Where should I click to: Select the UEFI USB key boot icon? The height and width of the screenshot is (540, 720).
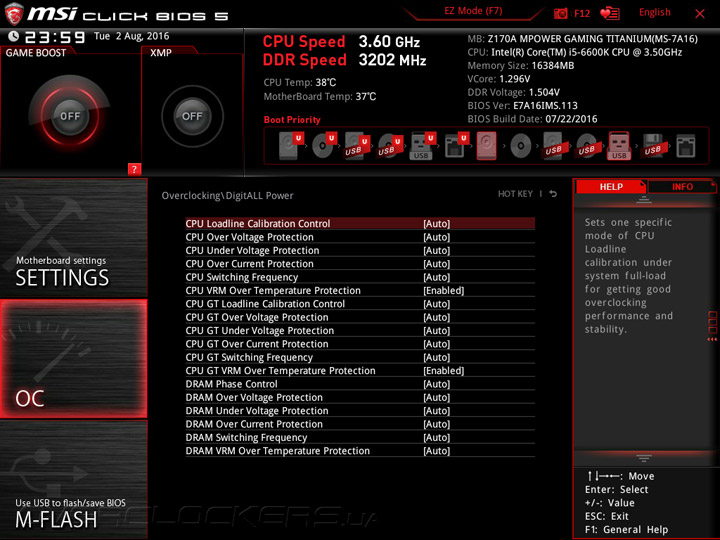(x=422, y=146)
